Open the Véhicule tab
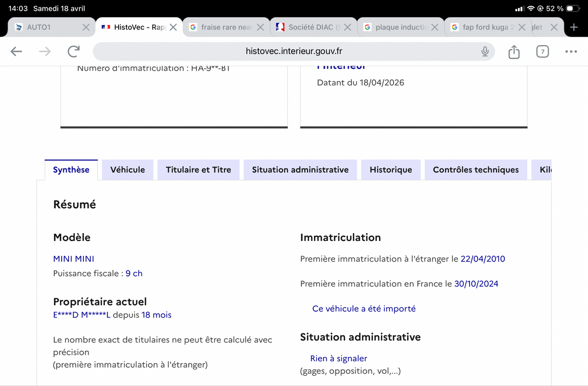Image resolution: width=588 pixels, height=386 pixels. [x=127, y=170]
